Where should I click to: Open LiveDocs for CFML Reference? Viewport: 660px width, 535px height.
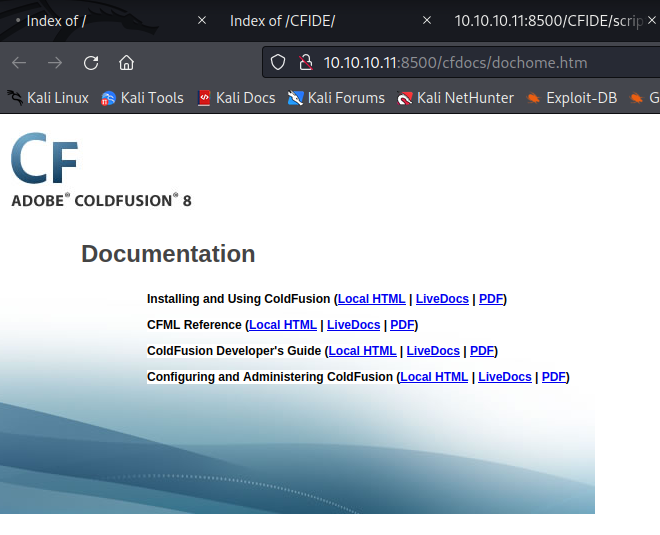354,325
